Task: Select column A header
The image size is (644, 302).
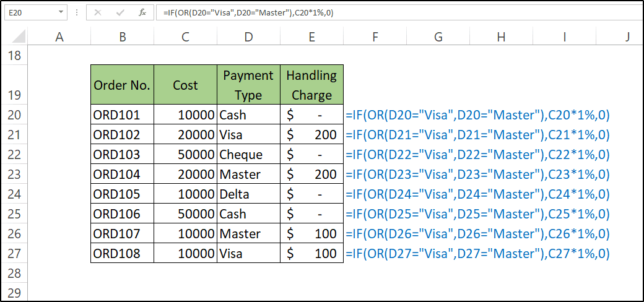Action: click(x=59, y=37)
